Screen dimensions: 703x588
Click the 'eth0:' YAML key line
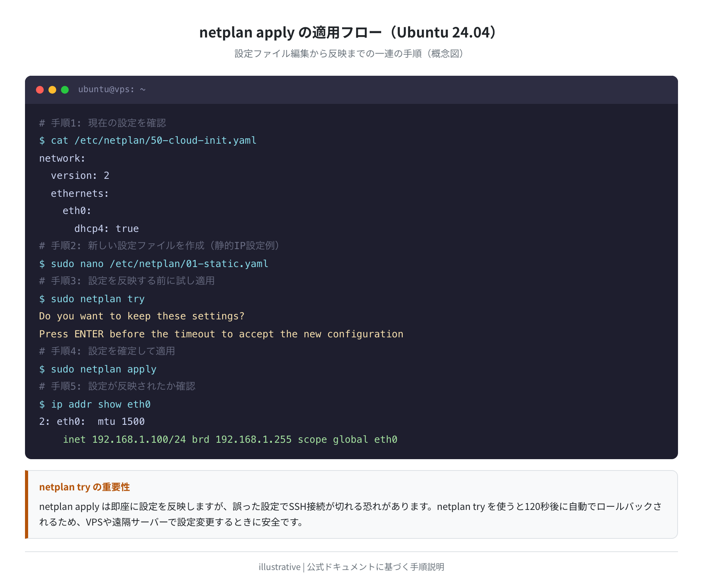(77, 211)
